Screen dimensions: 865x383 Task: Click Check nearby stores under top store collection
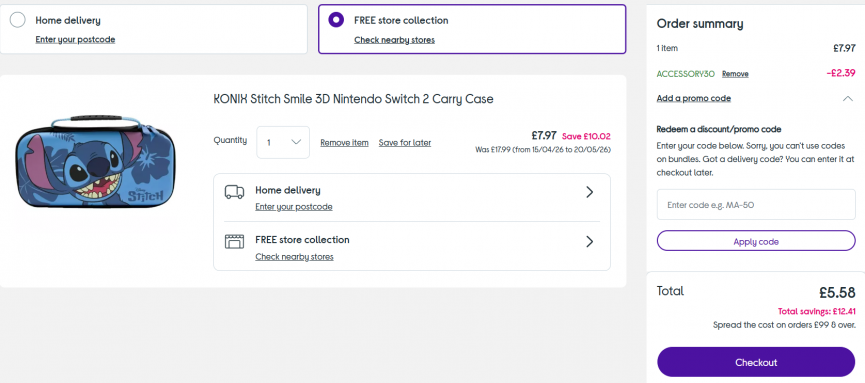(x=394, y=40)
